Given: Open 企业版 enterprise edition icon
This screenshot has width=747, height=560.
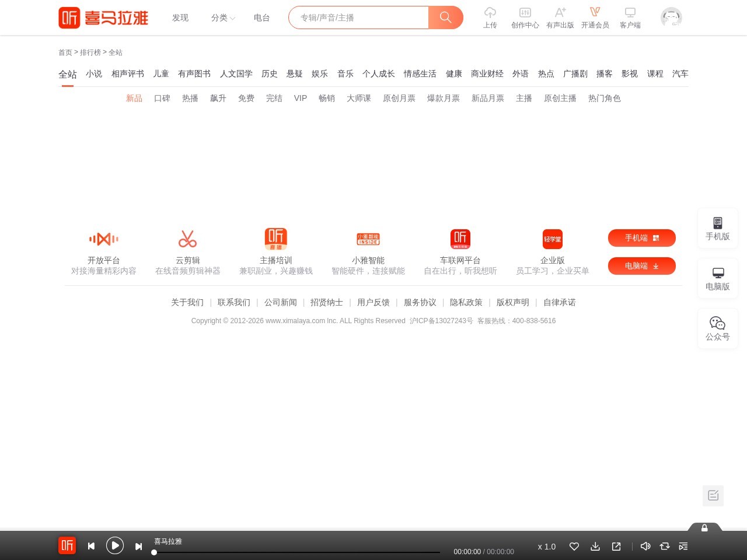Looking at the screenshot, I should pos(553,239).
